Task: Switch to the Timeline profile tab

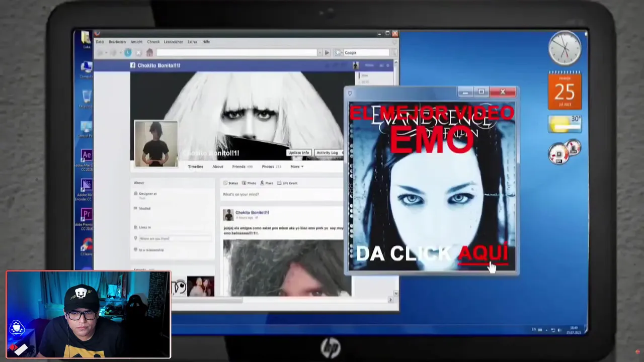Action: coord(196,166)
